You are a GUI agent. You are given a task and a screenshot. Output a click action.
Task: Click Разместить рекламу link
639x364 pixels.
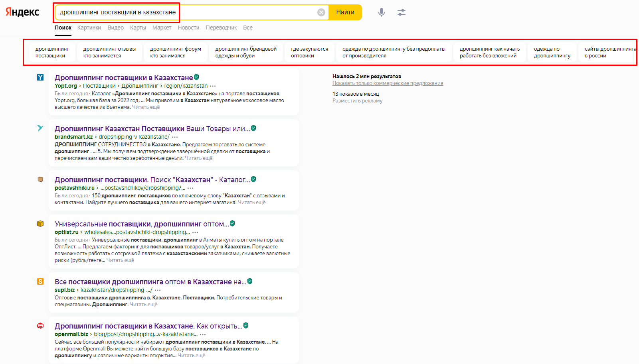click(358, 101)
